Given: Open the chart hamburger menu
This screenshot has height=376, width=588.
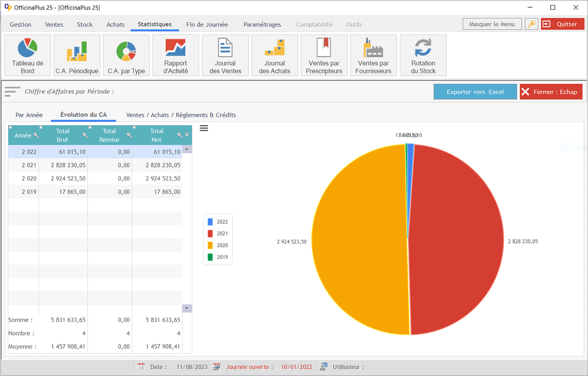Looking at the screenshot, I should tap(204, 128).
